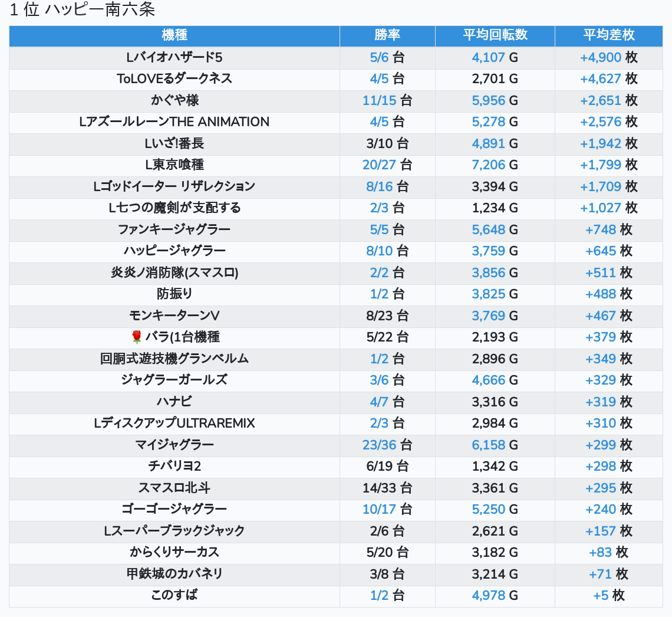This screenshot has width=672, height=617.
Task: Click the 11/15 台 win rate cell
Action: (x=387, y=100)
